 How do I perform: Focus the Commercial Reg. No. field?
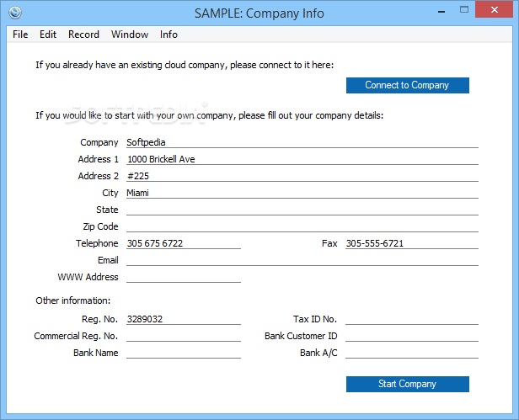coord(184,337)
